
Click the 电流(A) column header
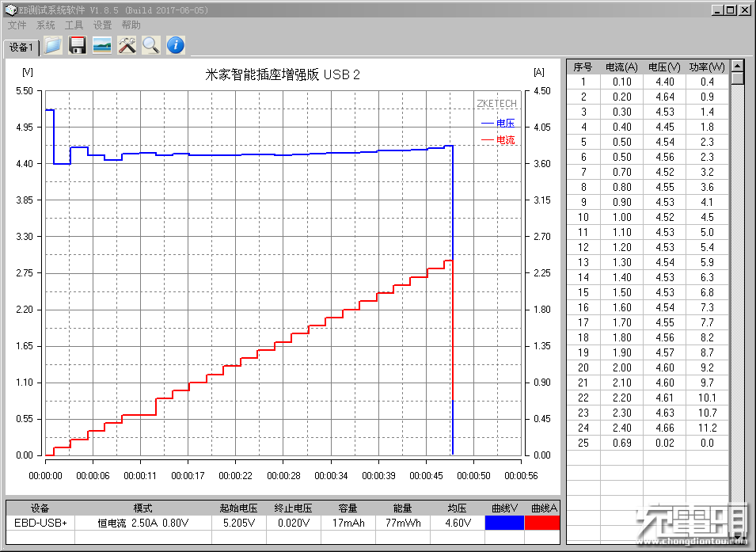pyautogui.click(x=621, y=67)
